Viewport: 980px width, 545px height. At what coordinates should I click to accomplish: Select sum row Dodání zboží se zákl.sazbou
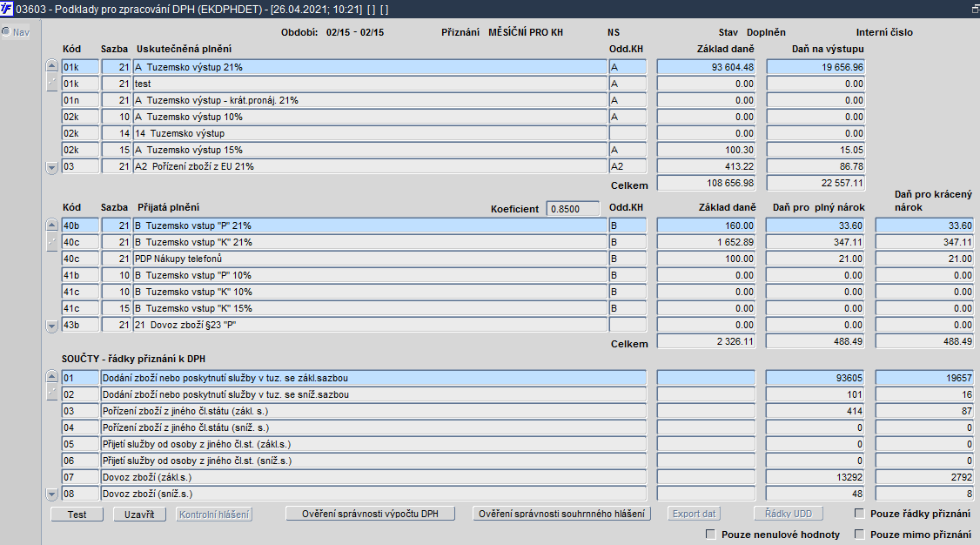pyautogui.click(x=373, y=378)
